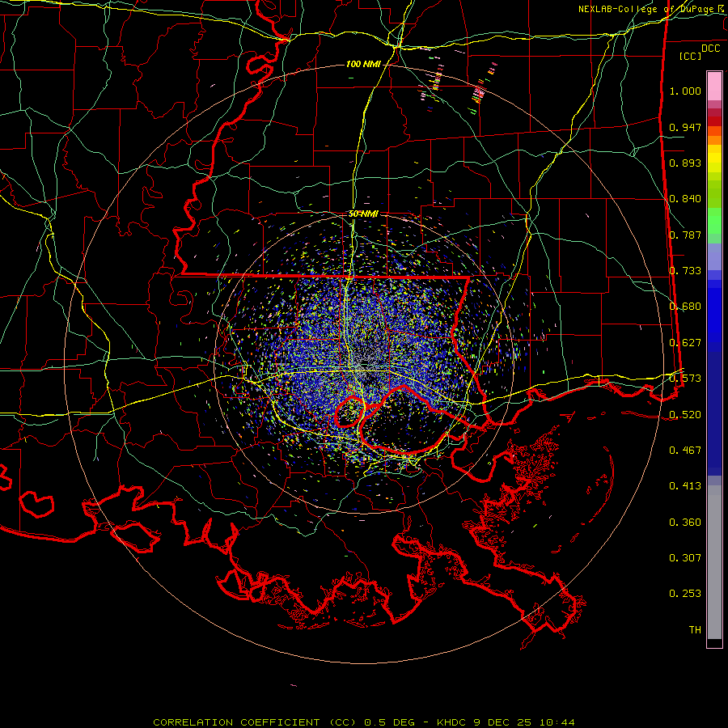Select the 0.893 legend value
Screen dimensions: 728x728
(x=685, y=163)
